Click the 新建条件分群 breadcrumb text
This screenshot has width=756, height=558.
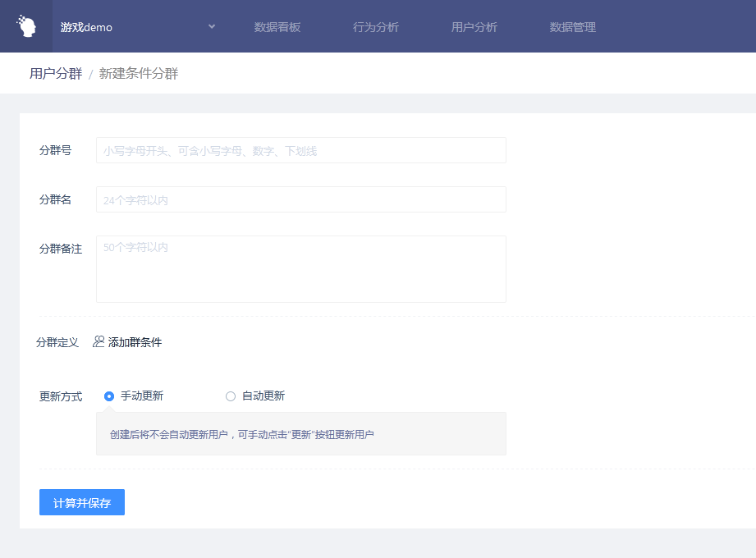coord(139,74)
